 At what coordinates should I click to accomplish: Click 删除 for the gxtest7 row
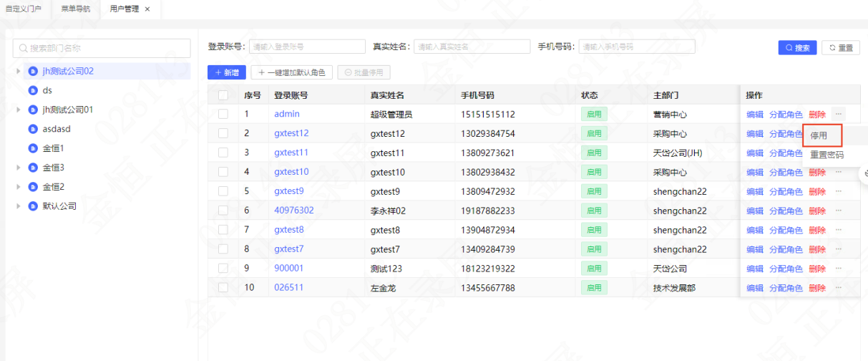tap(817, 249)
